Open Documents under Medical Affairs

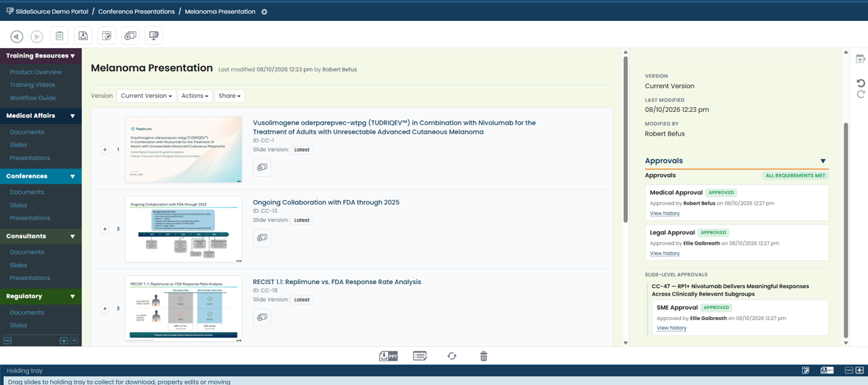tap(26, 132)
